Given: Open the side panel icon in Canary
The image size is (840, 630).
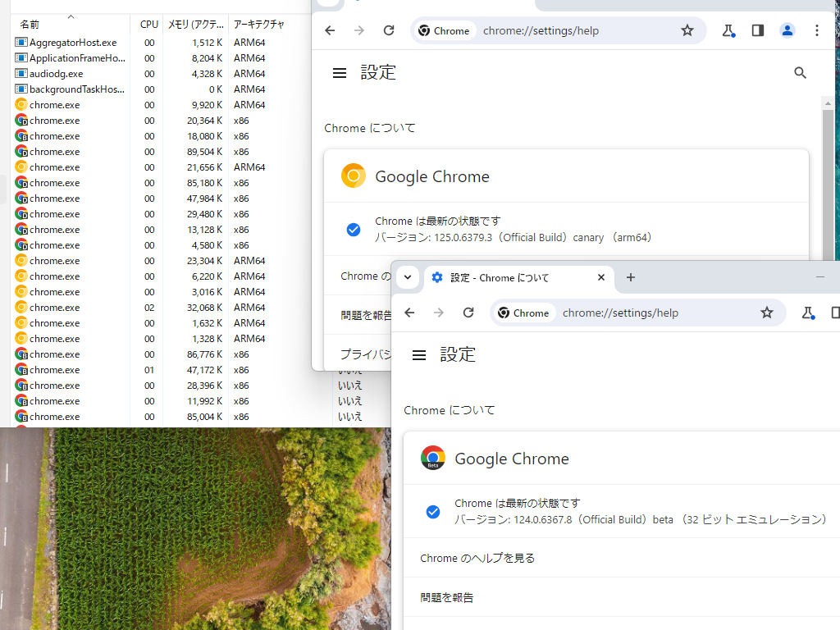Looking at the screenshot, I should [x=757, y=30].
